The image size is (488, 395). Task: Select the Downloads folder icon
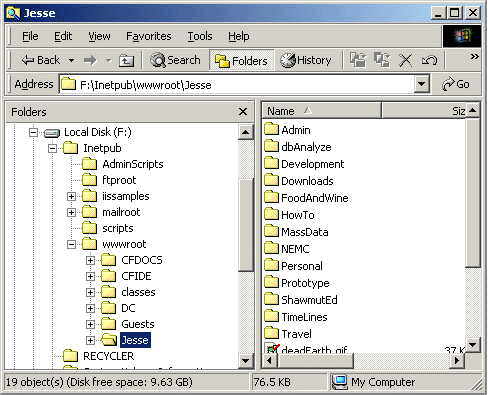click(x=271, y=180)
